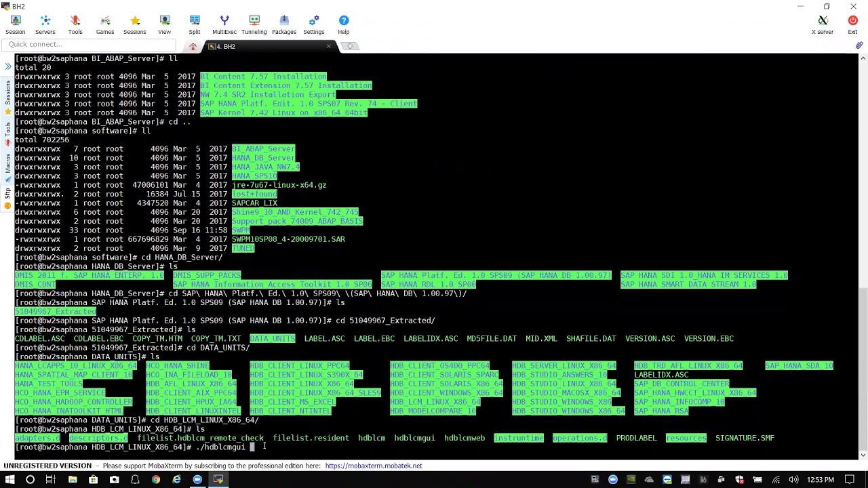
Task: Click the Sessions star toolbar button
Action: (x=135, y=25)
